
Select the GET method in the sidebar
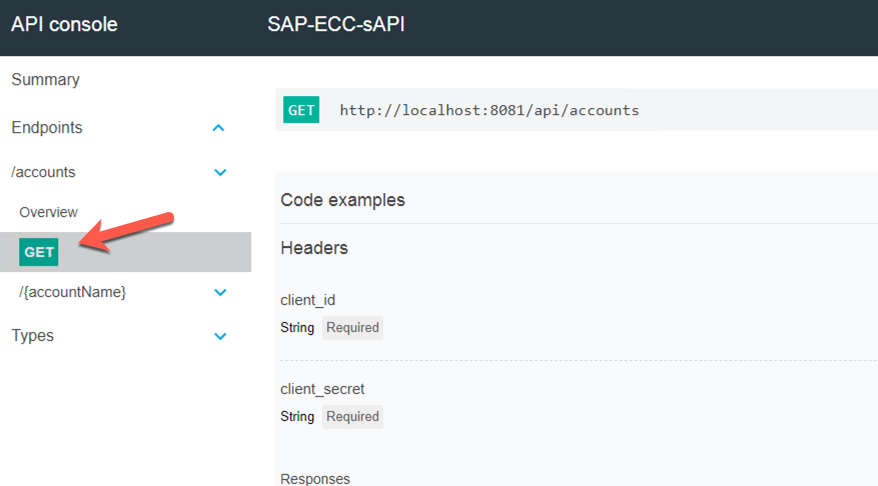click(39, 252)
